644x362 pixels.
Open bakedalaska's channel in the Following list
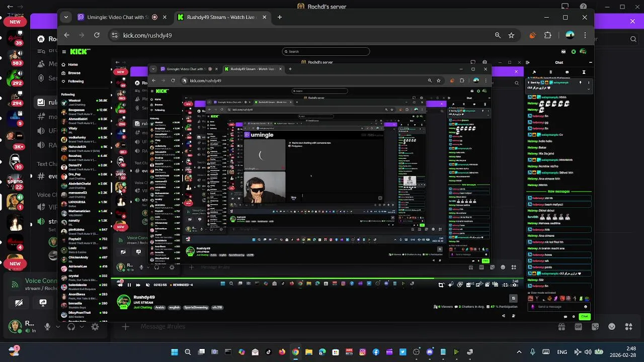(x=84, y=286)
